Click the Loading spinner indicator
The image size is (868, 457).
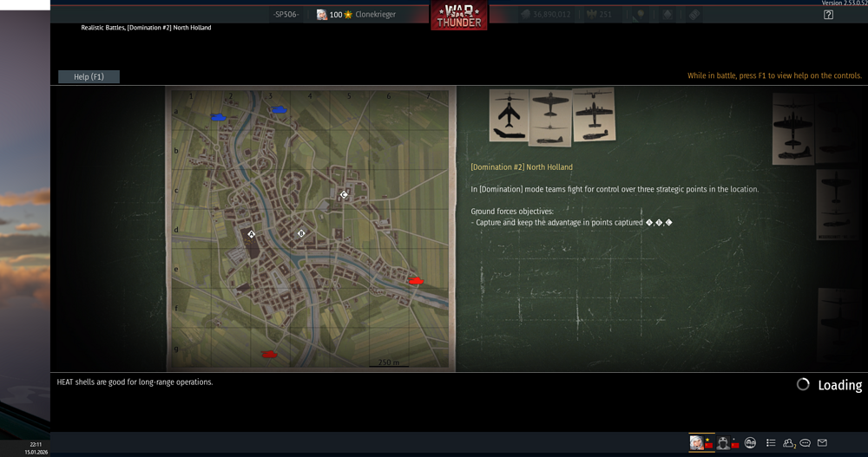[803, 384]
